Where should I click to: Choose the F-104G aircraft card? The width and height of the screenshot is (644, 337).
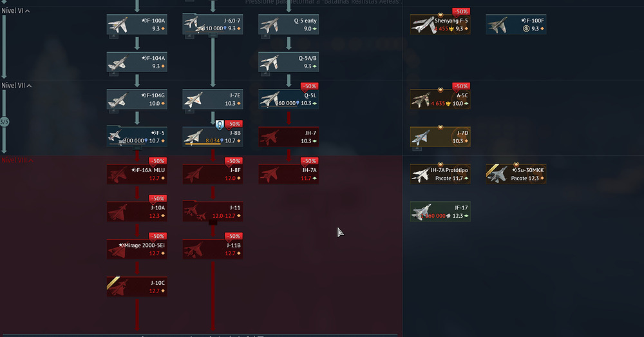tap(137, 99)
